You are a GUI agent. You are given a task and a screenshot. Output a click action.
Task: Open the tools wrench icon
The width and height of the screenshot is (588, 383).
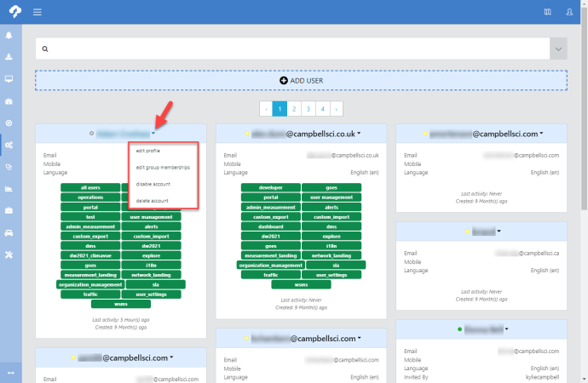point(9,255)
